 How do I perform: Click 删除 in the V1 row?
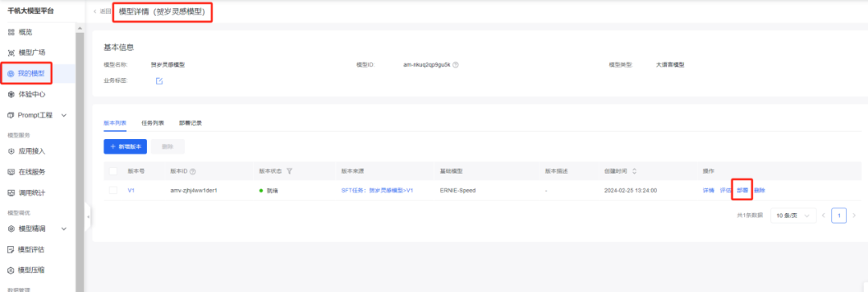tap(759, 190)
